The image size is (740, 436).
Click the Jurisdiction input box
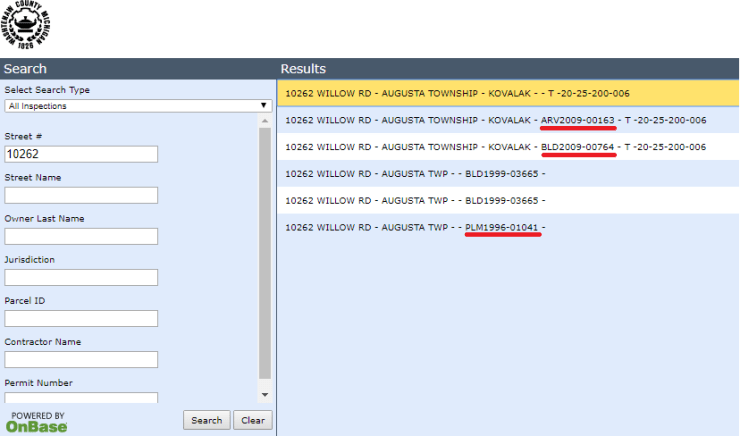(x=81, y=277)
